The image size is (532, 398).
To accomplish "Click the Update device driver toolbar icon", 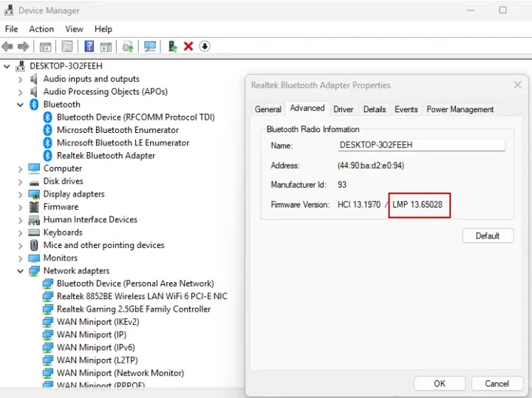I will point(128,47).
